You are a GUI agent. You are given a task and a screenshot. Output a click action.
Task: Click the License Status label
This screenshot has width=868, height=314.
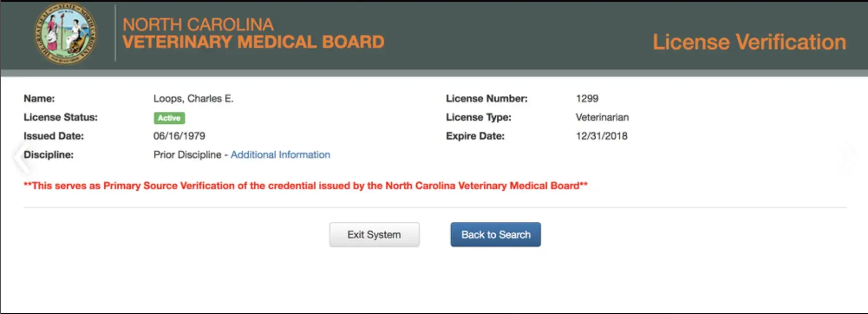[60, 117]
